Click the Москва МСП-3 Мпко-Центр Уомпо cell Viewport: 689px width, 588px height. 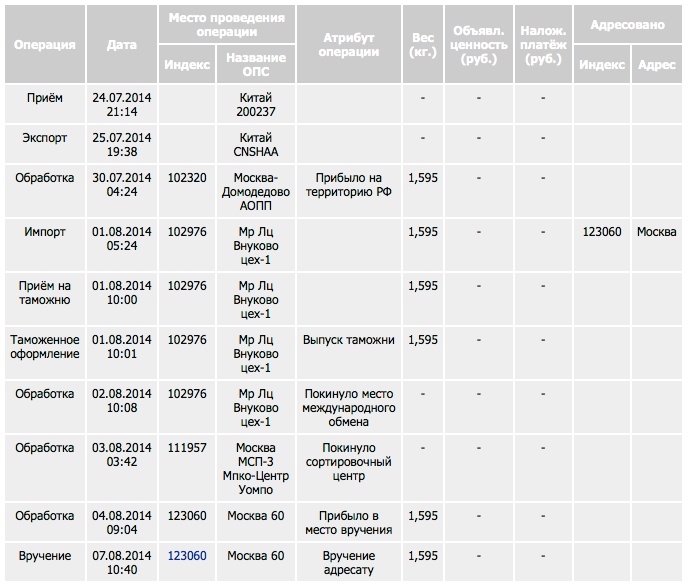(256, 468)
